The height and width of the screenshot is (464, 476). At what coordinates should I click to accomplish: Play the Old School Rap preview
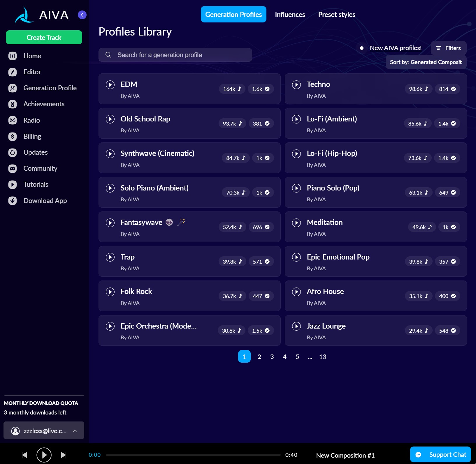point(110,119)
